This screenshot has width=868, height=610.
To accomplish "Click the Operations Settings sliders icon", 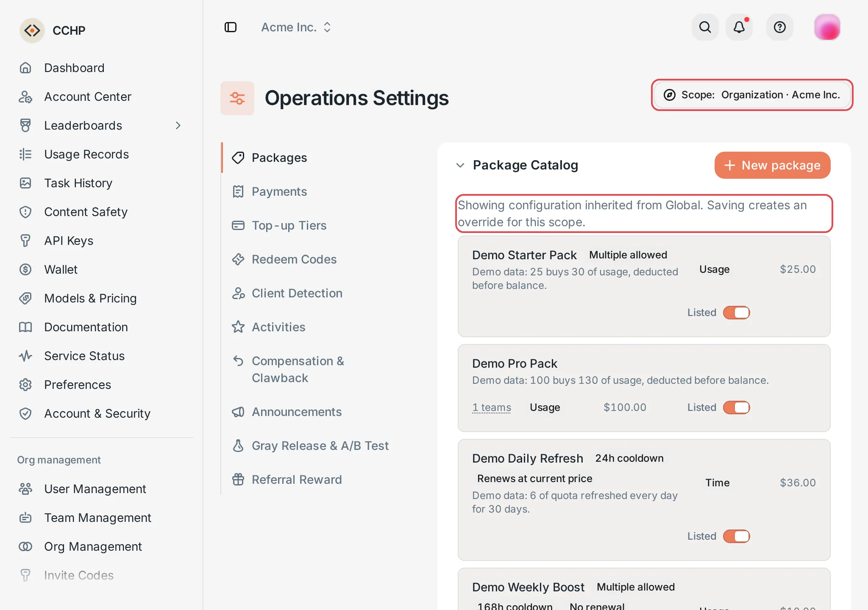I will click(237, 98).
